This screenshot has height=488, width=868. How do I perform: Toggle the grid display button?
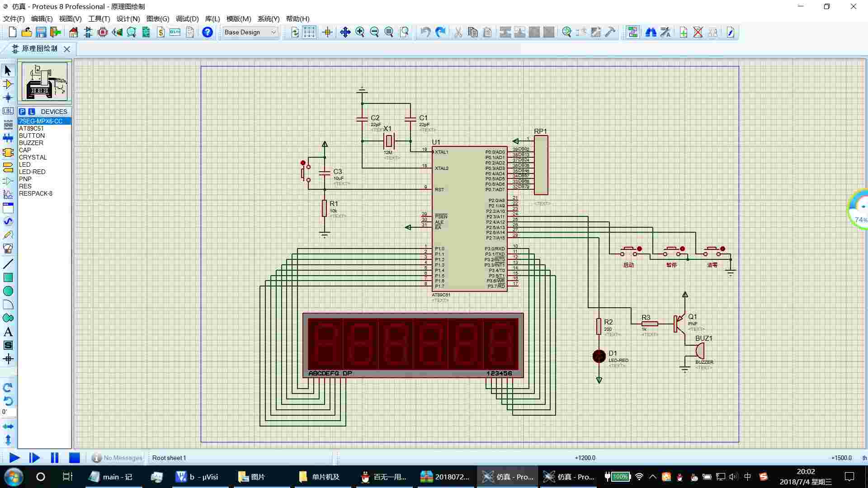309,32
